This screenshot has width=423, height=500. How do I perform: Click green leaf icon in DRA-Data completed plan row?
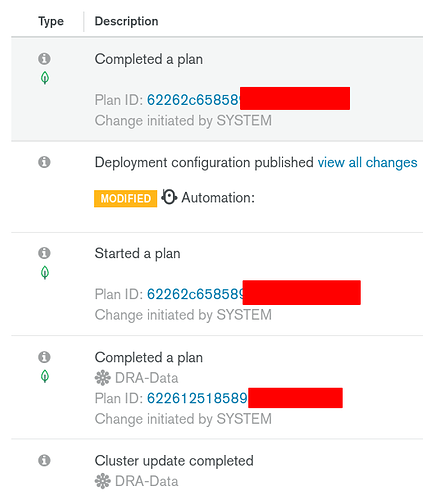point(45,376)
